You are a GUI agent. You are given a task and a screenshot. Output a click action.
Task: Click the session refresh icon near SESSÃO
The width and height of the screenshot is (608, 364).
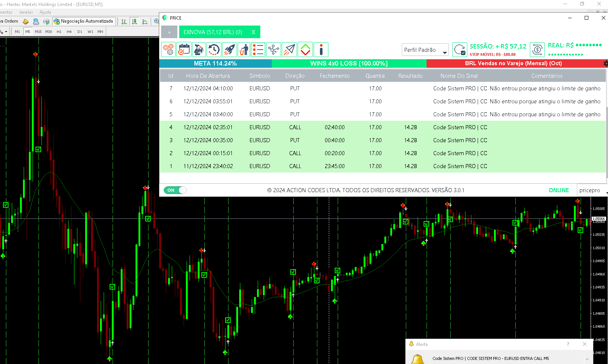click(x=460, y=49)
